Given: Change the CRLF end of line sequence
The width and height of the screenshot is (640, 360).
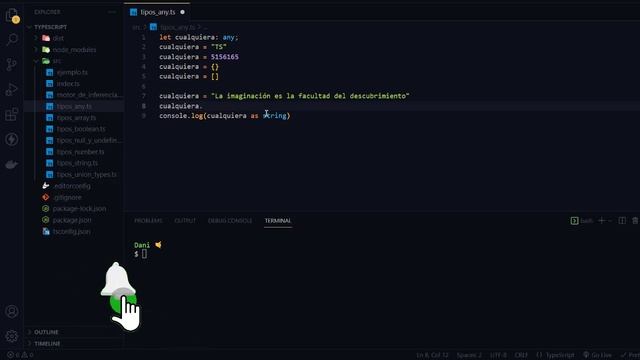Looking at the screenshot, I should (521, 355).
